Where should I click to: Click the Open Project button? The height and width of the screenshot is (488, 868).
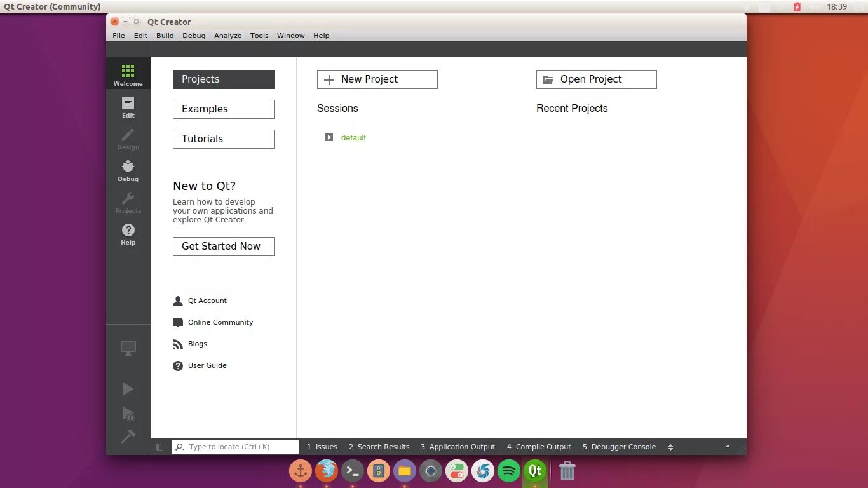point(597,79)
